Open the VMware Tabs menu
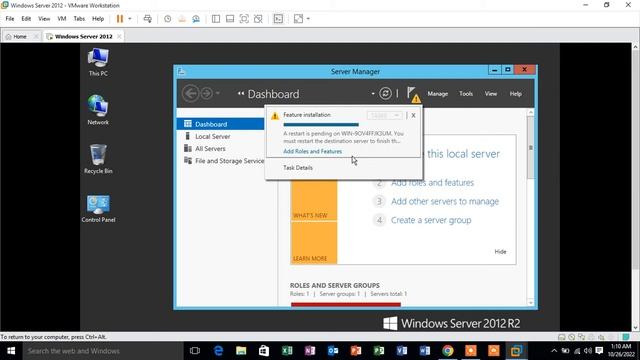Viewport: 640px width, 360px height. point(79,19)
